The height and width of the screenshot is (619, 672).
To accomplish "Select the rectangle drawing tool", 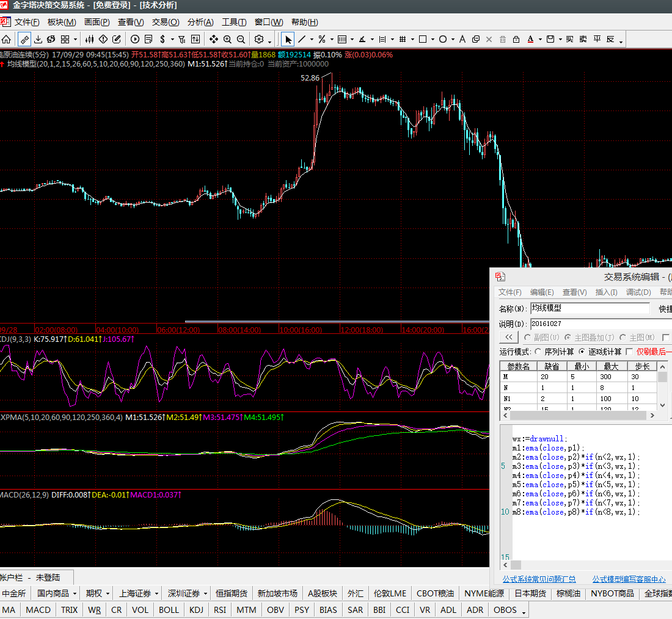I will coord(423,40).
